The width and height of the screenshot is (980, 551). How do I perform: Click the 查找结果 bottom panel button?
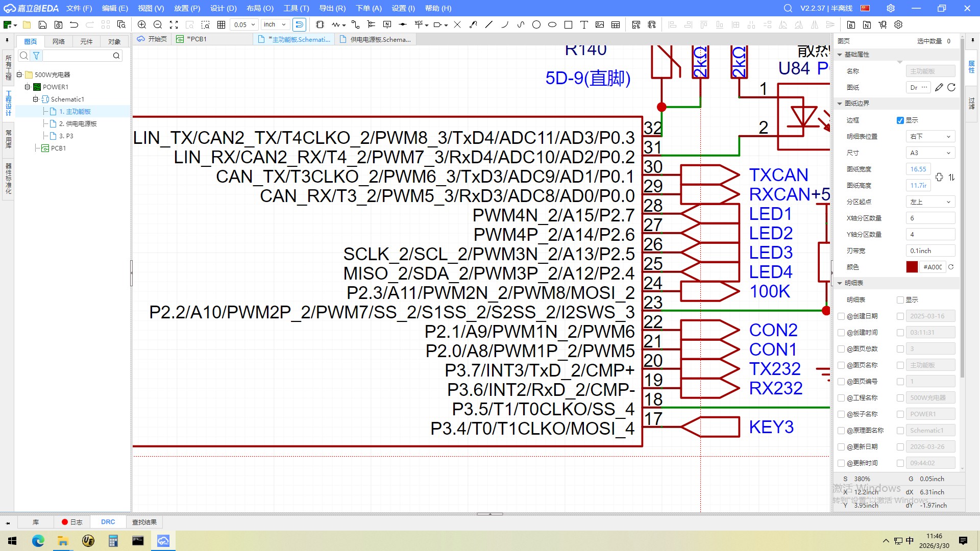[x=144, y=522]
